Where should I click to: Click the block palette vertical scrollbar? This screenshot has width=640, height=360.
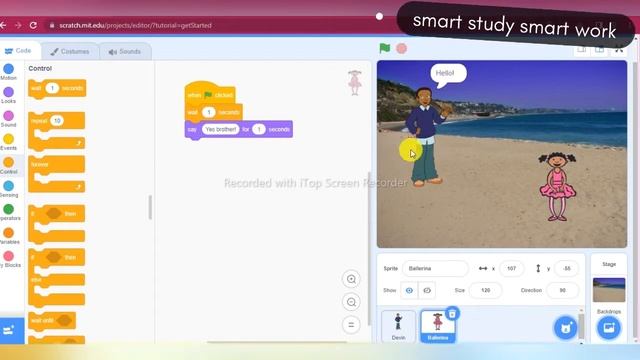tap(150, 207)
